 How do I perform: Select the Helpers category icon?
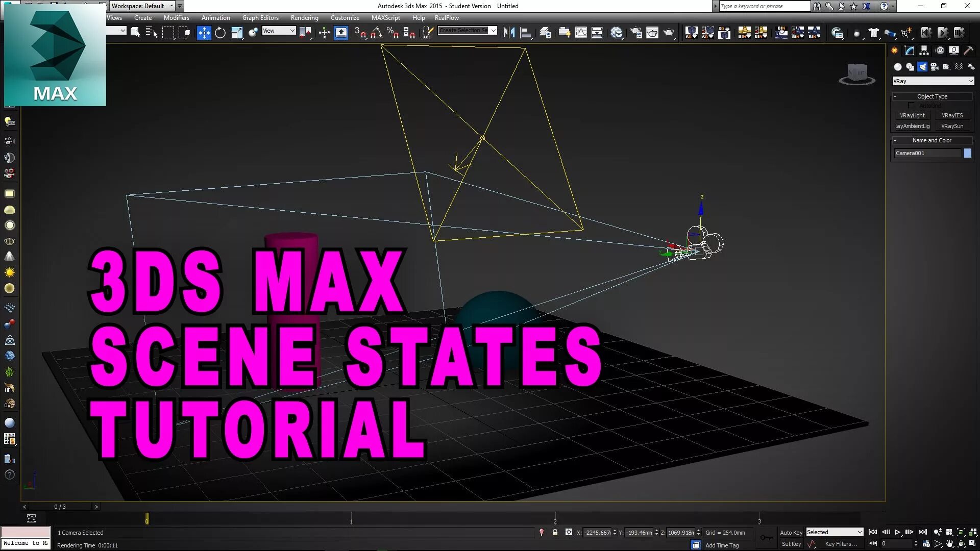947,67
